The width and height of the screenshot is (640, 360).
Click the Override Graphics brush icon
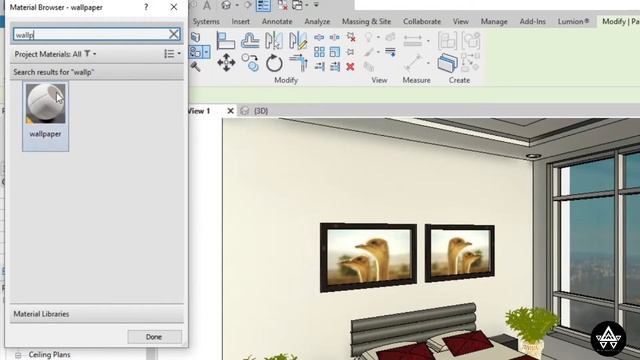tap(369, 52)
